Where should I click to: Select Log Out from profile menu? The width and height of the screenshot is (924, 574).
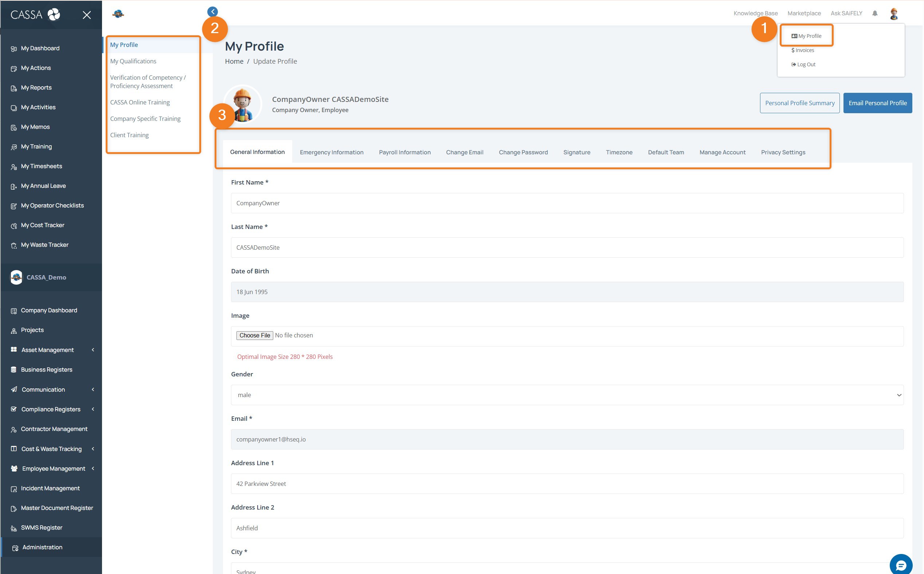803,64
